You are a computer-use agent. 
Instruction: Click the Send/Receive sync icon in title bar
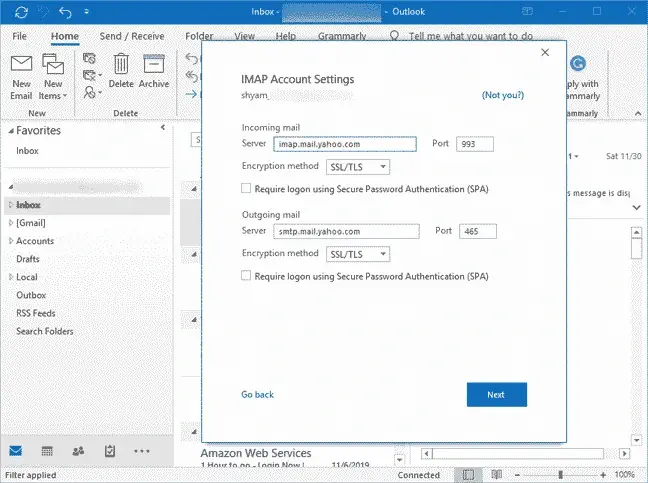[x=21, y=12]
